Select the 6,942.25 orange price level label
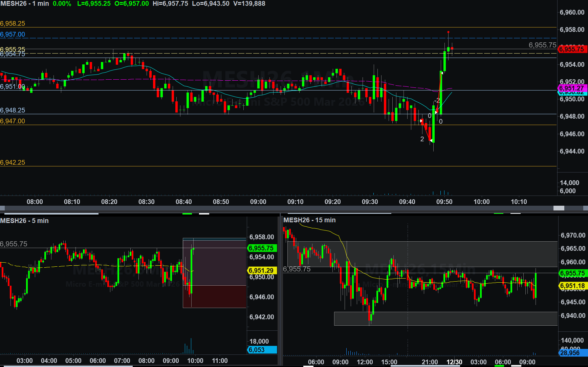The height and width of the screenshot is (367, 588). click(x=13, y=162)
